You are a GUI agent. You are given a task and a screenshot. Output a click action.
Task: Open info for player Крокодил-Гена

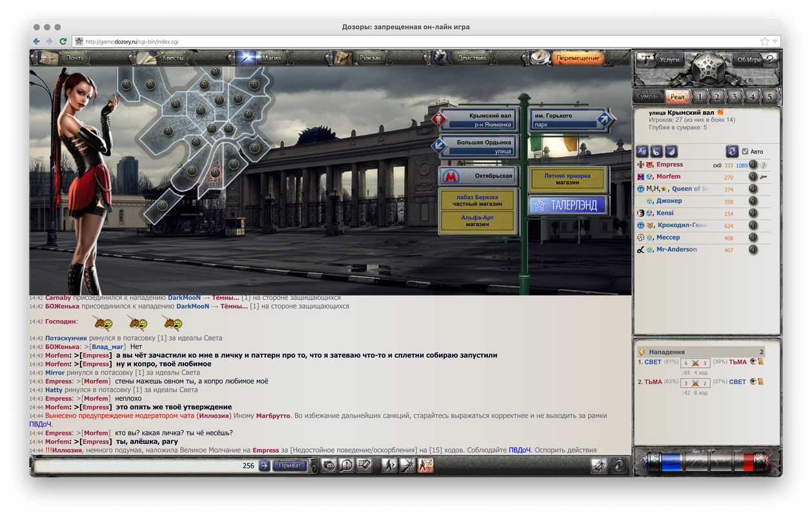pyautogui.click(x=753, y=226)
